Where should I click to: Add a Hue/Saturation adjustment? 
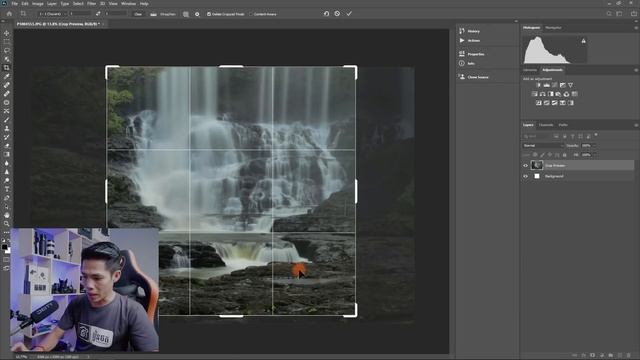[x=534, y=94]
